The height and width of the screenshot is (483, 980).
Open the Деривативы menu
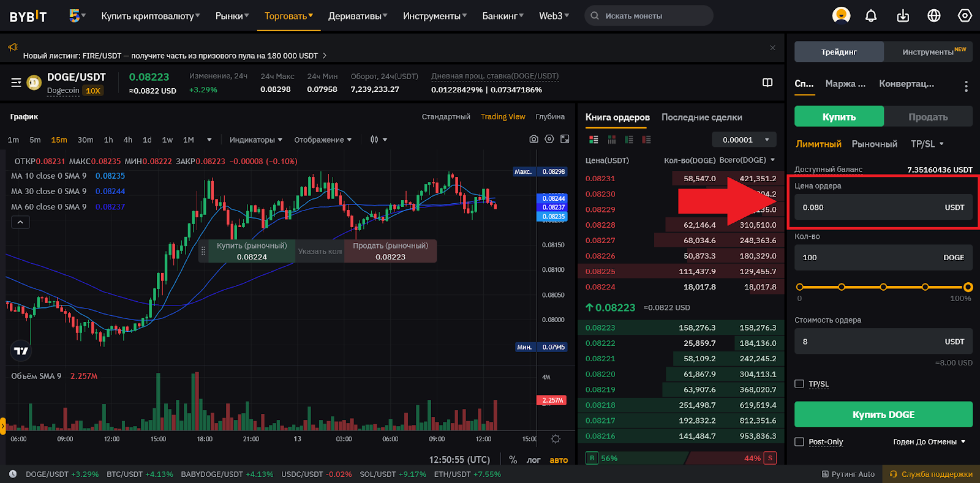click(358, 16)
